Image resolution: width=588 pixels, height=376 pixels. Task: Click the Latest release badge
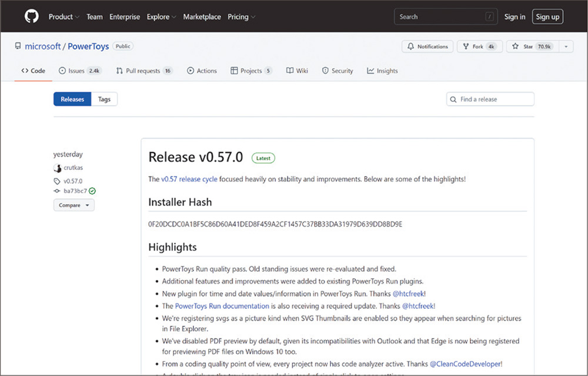point(263,158)
